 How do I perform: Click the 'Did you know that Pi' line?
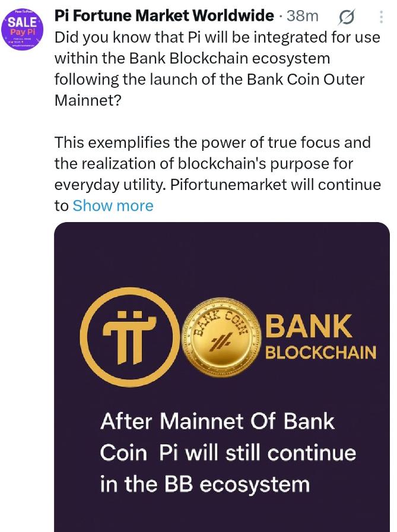point(217,37)
